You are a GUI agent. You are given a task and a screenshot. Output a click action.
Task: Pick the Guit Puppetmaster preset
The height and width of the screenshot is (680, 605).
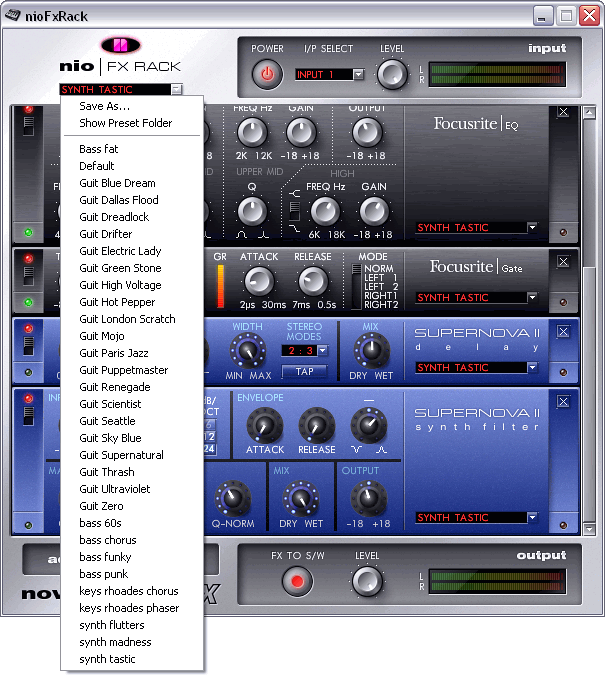(132, 370)
